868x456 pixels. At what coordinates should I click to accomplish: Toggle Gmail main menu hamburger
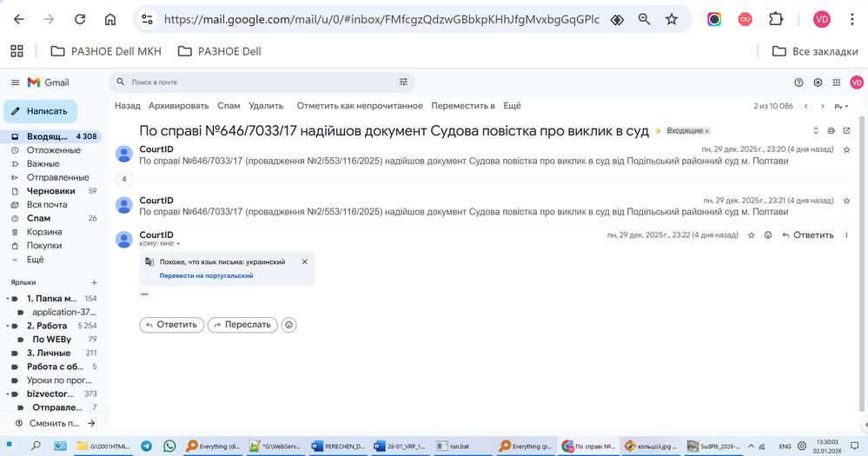(15, 83)
